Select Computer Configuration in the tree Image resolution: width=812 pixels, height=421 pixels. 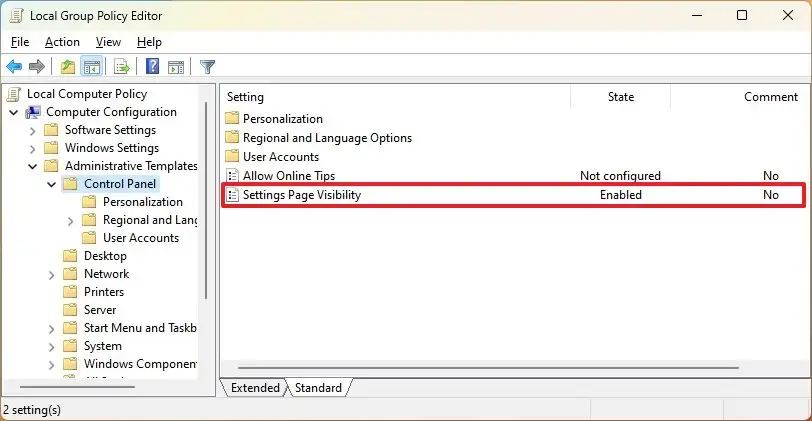click(x=111, y=112)
